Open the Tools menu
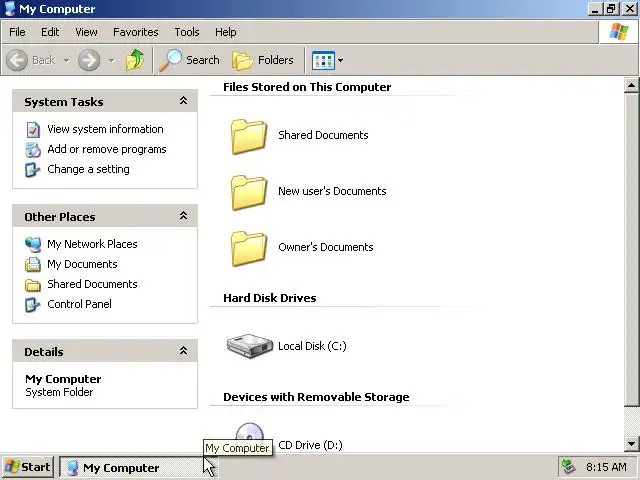640x480 pixels. pos(187,32)
